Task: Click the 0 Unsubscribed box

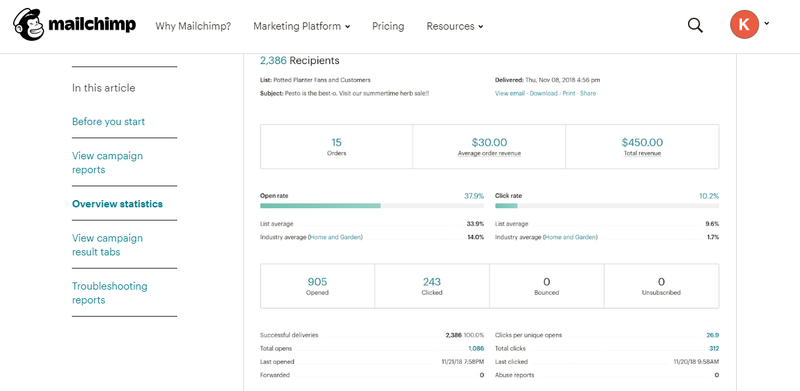Action: [661, 286]
